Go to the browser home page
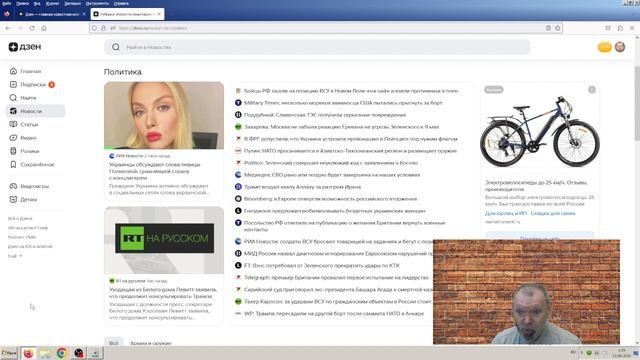The width and height of the screenshot is (640, 360). (44, 28)
